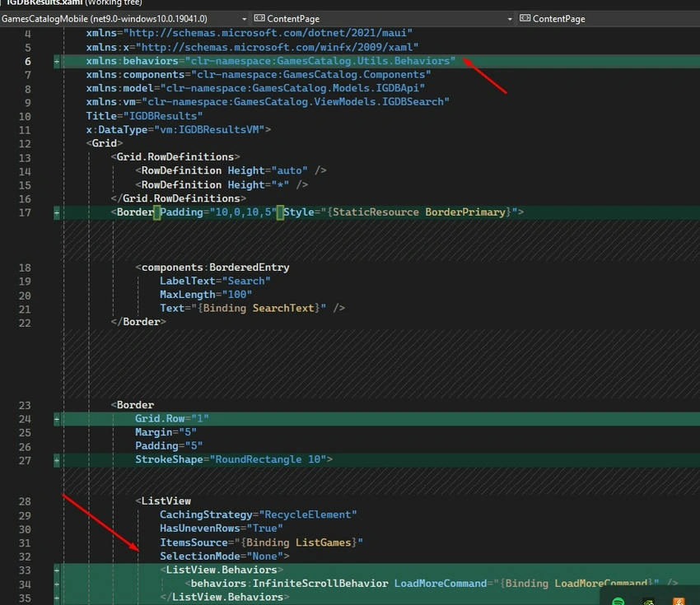Screen dimensions: 700x605
Task: Click line number 17 in the gutter
Action: [x=25, y=213]
